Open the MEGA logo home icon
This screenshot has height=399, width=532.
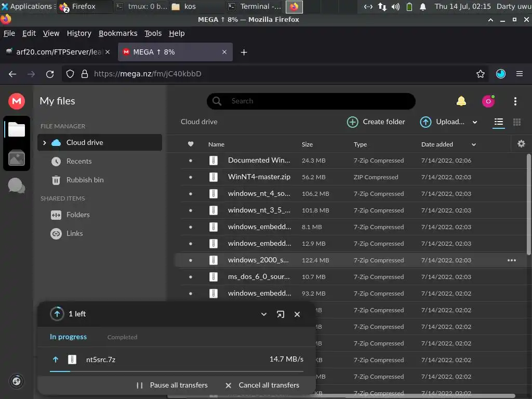[16, 101]
